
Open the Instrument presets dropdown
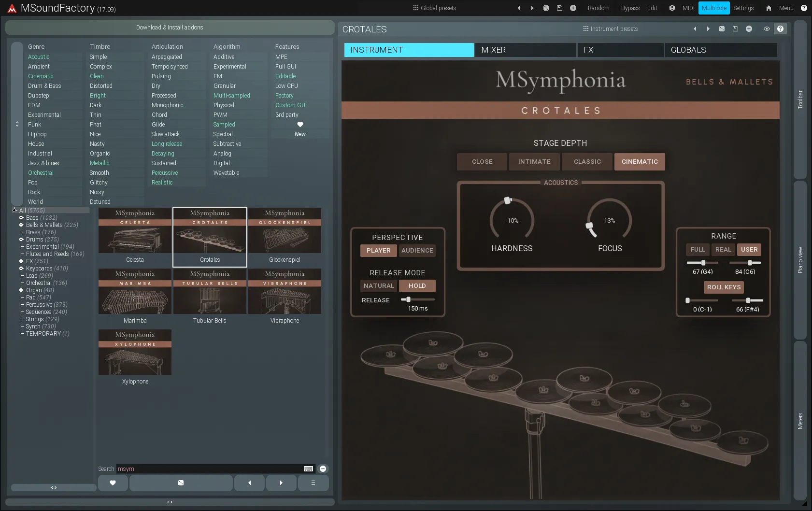click(611, 29)
